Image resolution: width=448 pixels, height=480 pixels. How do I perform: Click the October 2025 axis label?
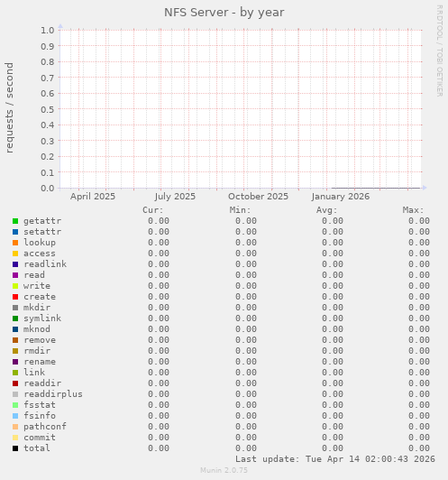pyautogui.click(x=258, y=196)
